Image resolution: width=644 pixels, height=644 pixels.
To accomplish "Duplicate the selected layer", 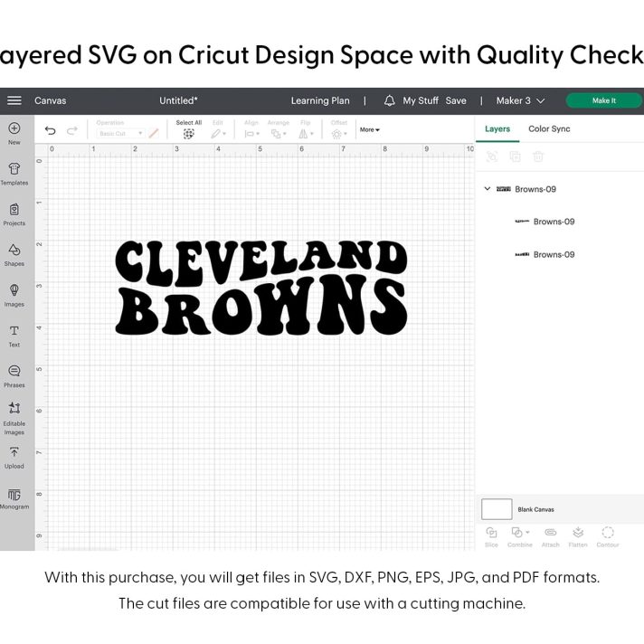I will [x=515, y=156].
